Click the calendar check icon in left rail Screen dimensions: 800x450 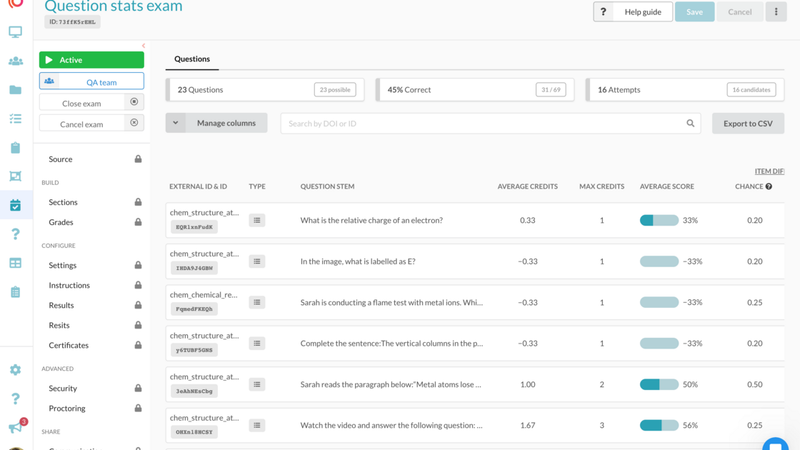click(15, 205)
